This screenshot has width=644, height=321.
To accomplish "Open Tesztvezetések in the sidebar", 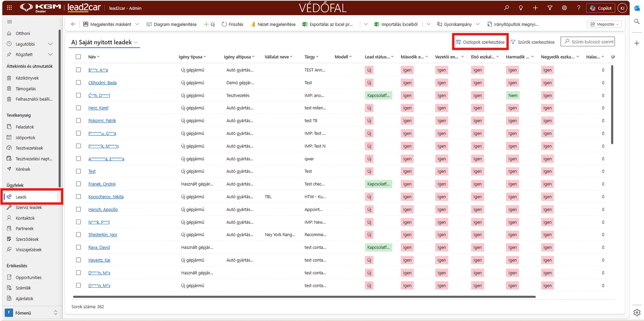I will [x=29, y=148].
